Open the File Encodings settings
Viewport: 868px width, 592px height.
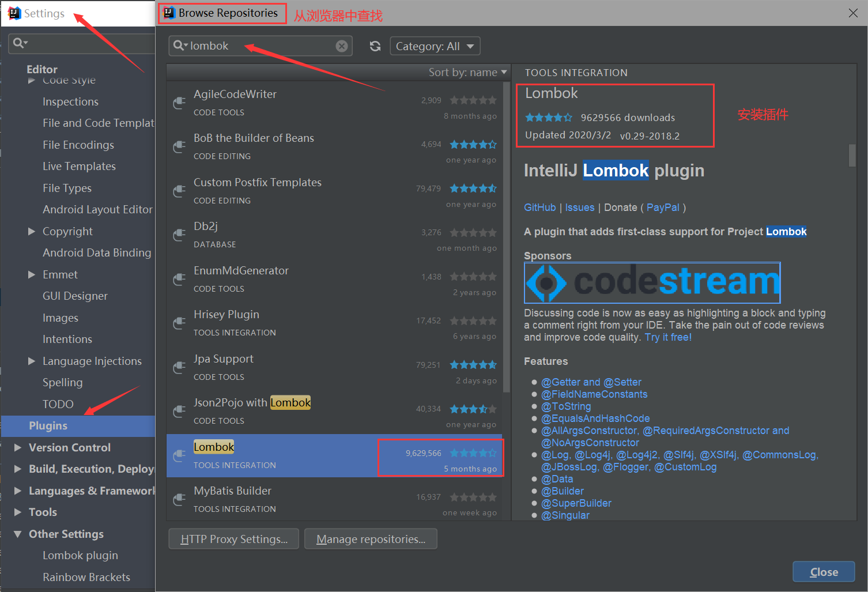[x=78, y=145]
